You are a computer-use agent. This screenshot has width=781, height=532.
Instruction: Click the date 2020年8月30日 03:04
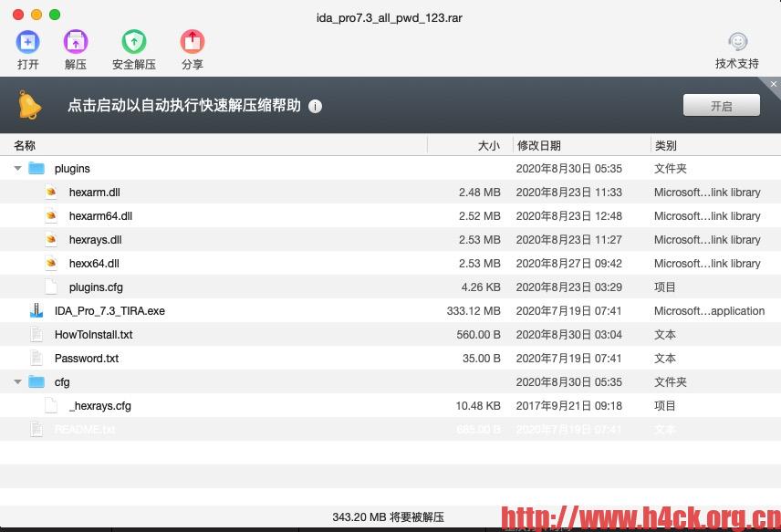pos(568,335)
